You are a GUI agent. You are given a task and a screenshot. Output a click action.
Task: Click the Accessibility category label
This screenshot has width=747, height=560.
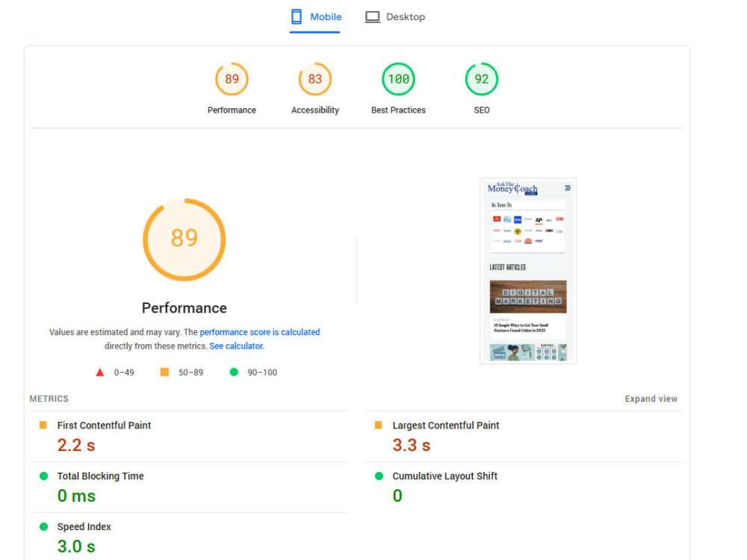point(315,110)
